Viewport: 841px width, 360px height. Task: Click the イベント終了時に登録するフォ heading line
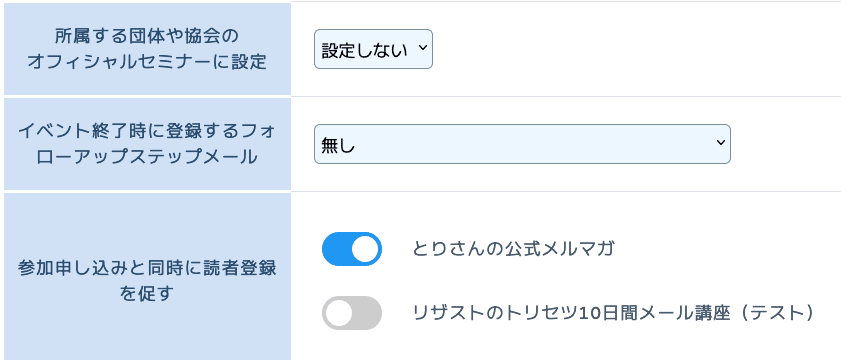click(146, 132)
